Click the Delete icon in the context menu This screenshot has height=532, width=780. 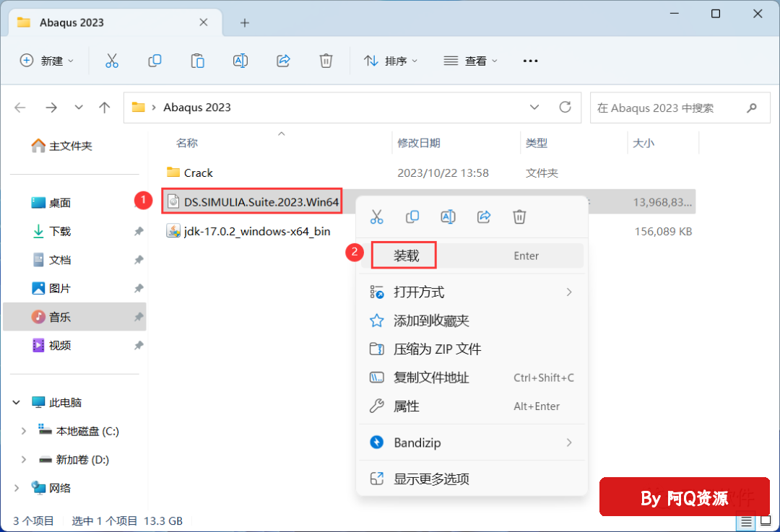[519, 217]
